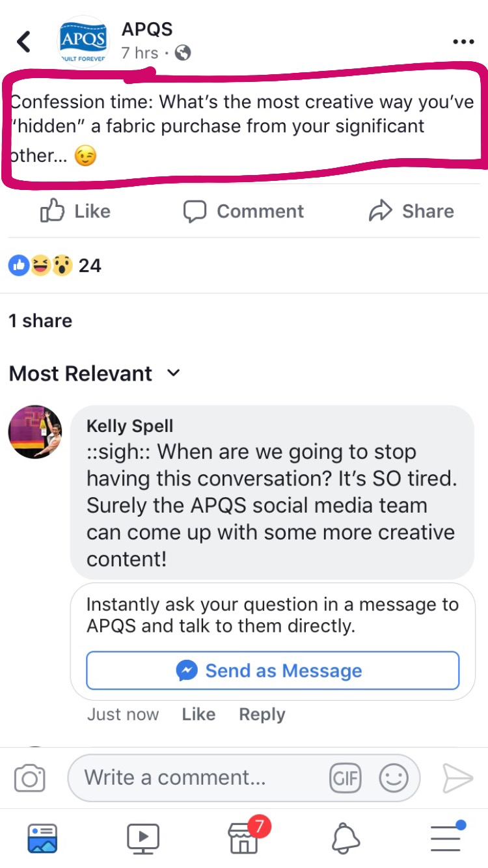
Task: Reply to Kelly Spell's comment
Action: click(x=262, y=714)
